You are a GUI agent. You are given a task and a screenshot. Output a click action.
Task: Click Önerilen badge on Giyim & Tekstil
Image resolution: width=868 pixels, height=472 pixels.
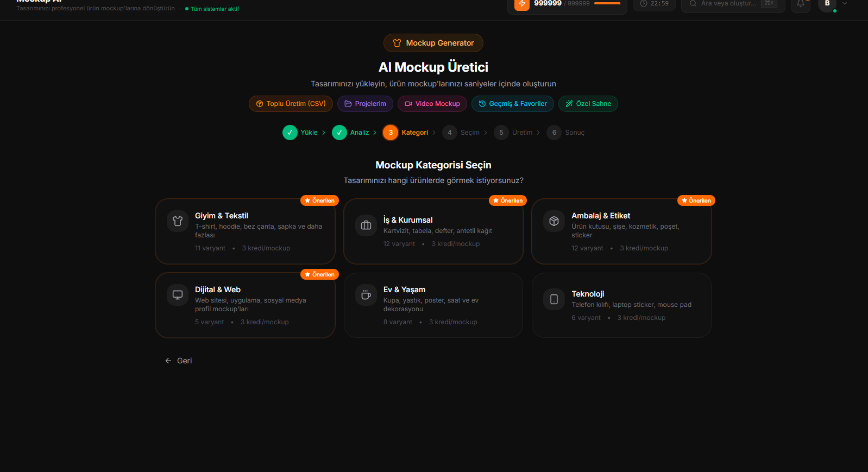(319, 200)
